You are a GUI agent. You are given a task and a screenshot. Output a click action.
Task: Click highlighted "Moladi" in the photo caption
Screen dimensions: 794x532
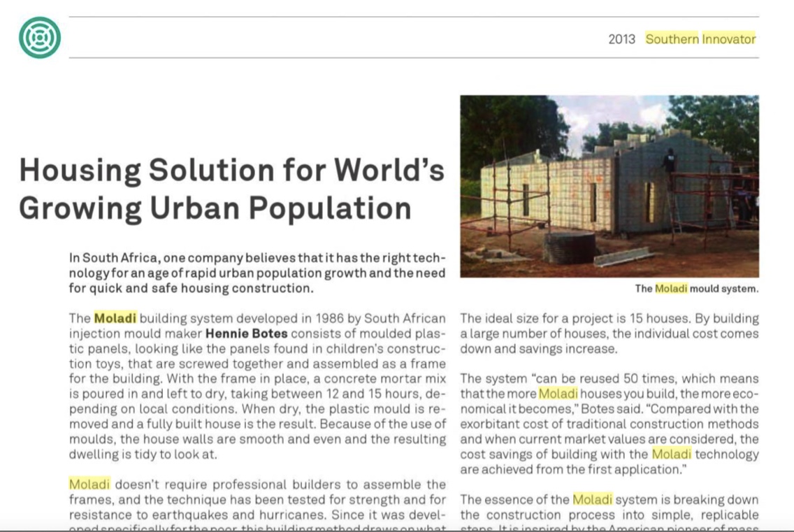671,289
